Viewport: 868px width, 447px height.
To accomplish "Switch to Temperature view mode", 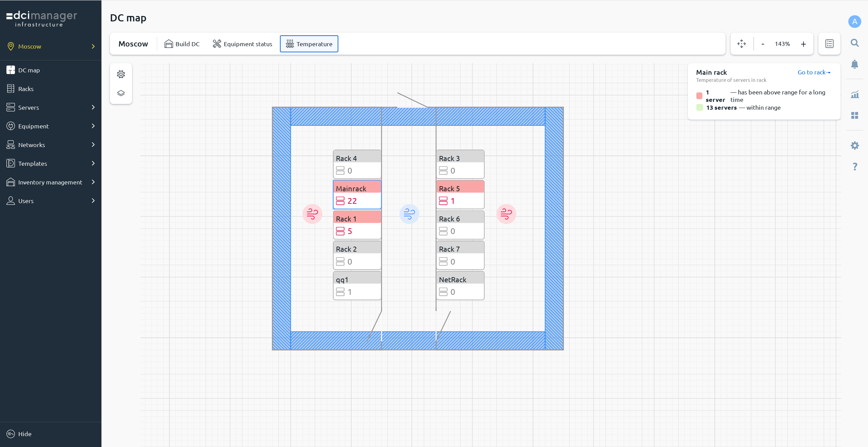I will [x=309, y=44].
